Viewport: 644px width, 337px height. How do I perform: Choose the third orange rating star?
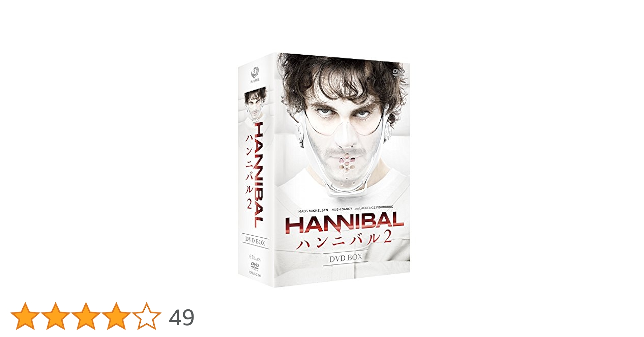(86, 316)
